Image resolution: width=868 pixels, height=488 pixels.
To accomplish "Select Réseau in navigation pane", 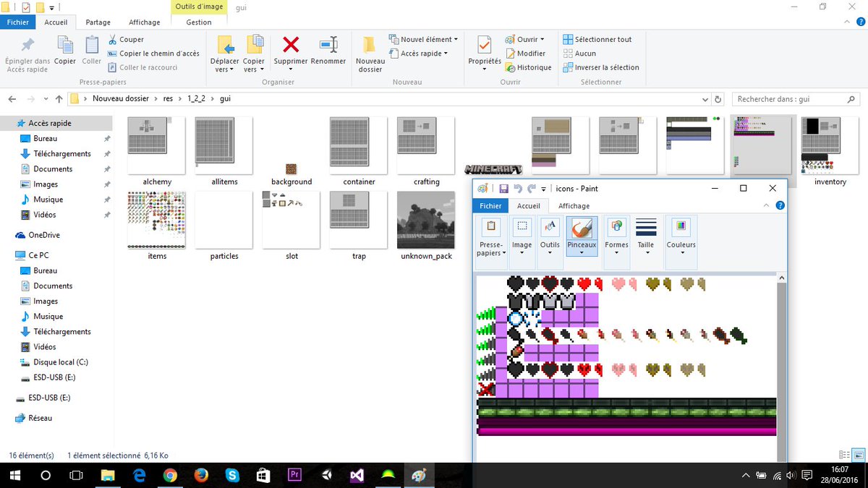I will tap(40, 418).
